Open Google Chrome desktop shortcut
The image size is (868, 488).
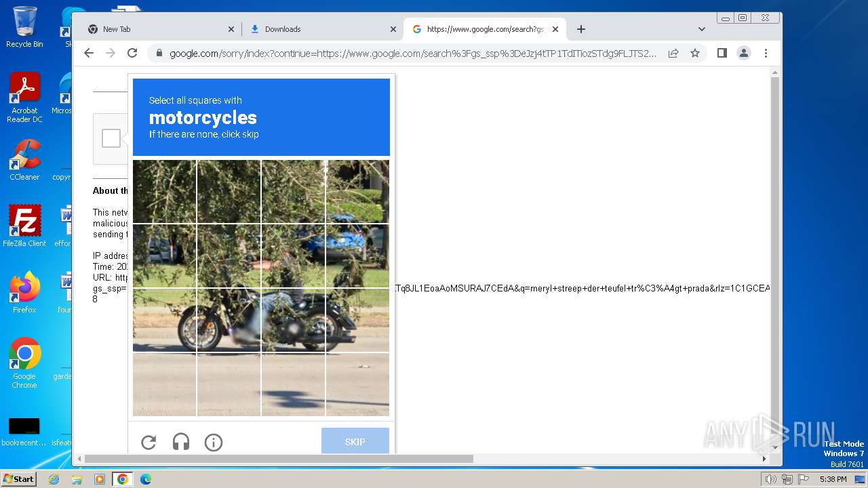pyautogui.click(x=24, y=363)
